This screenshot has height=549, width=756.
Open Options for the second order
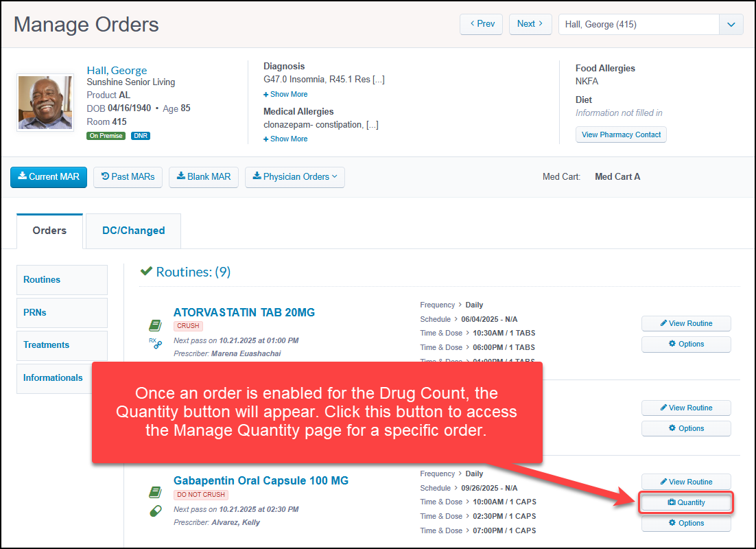coord(686,428)
